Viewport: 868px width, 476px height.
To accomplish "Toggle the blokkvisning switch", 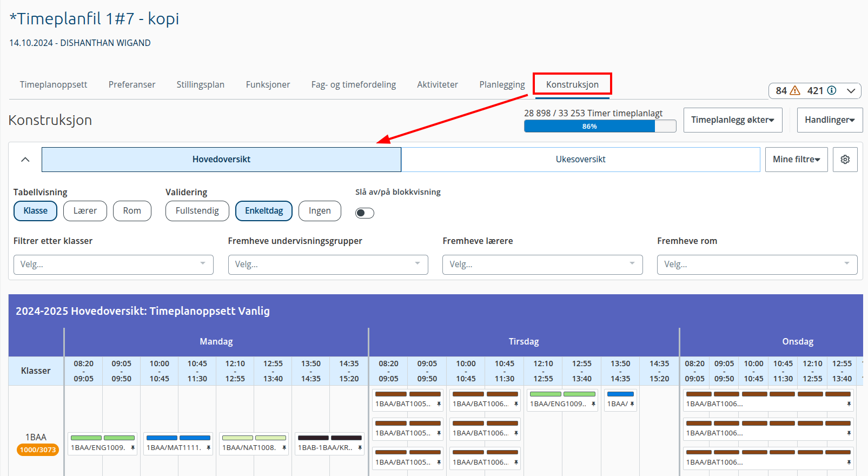I will 365,213.
